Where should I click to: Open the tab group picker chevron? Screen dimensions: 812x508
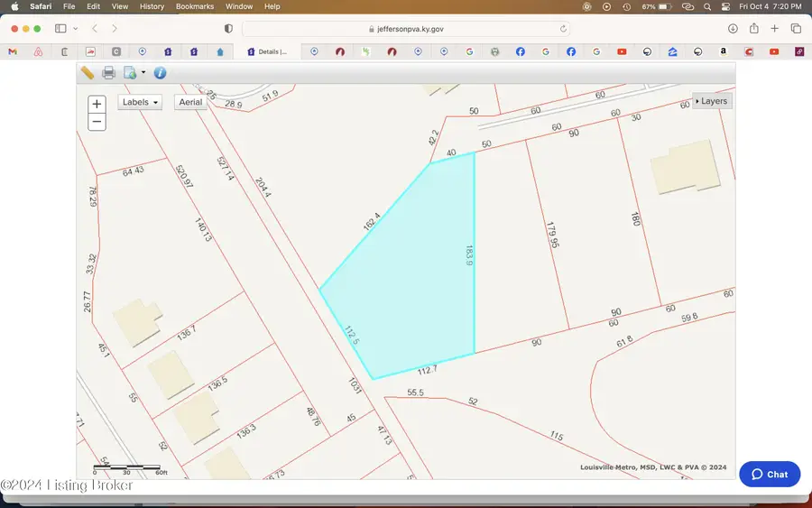(76, 29)
